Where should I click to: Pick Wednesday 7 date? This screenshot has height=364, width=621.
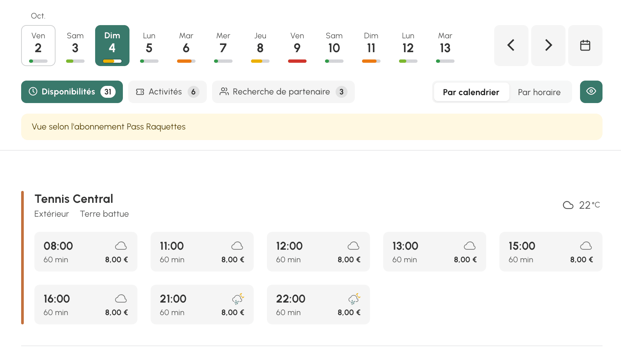223,46
